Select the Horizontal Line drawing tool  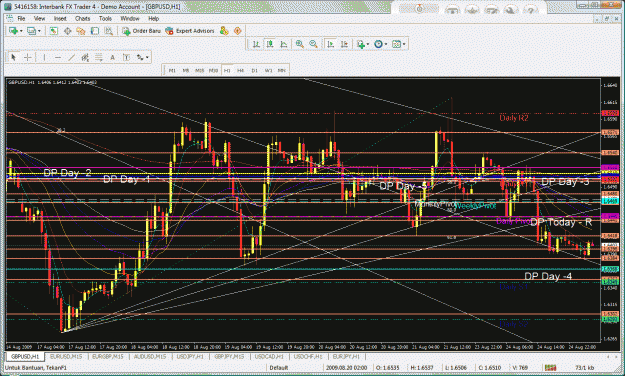coord(58,57)
